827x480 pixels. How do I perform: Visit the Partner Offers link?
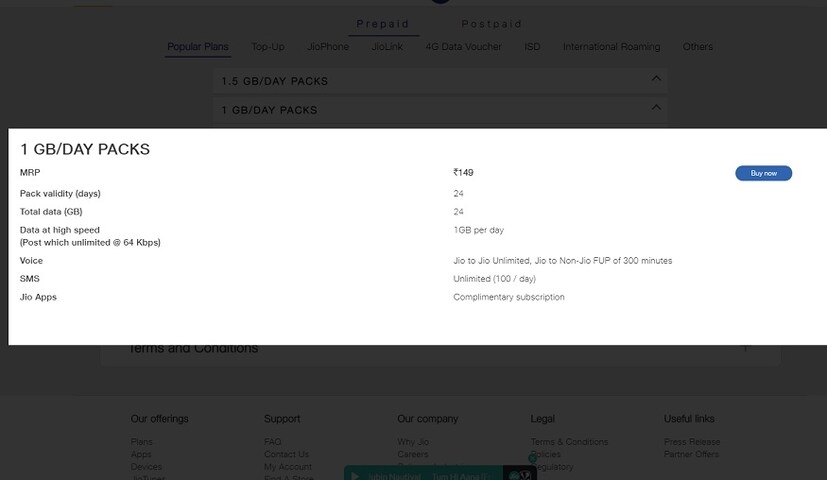pos(691,455)
